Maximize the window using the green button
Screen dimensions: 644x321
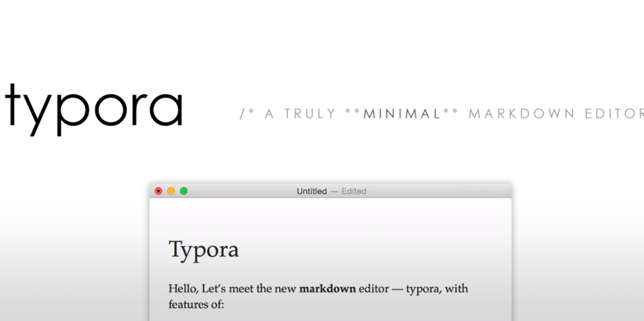click(184, 191)
